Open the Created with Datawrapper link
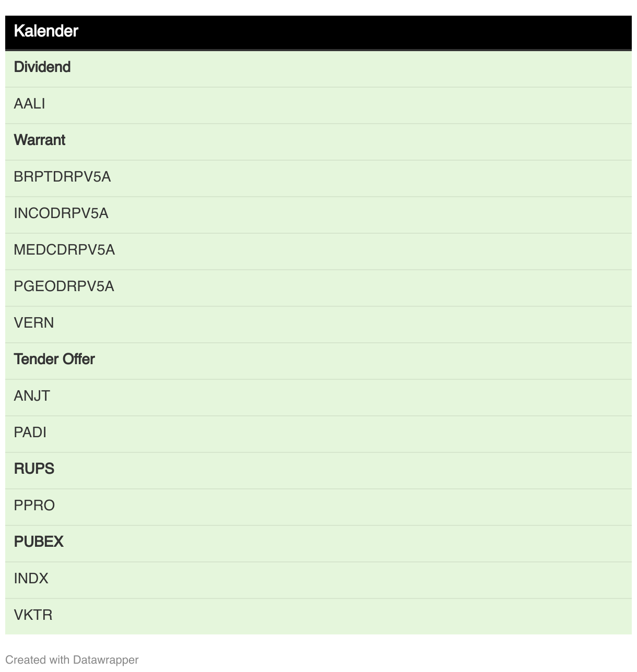637x672 pixels. (x=72, y=660)
